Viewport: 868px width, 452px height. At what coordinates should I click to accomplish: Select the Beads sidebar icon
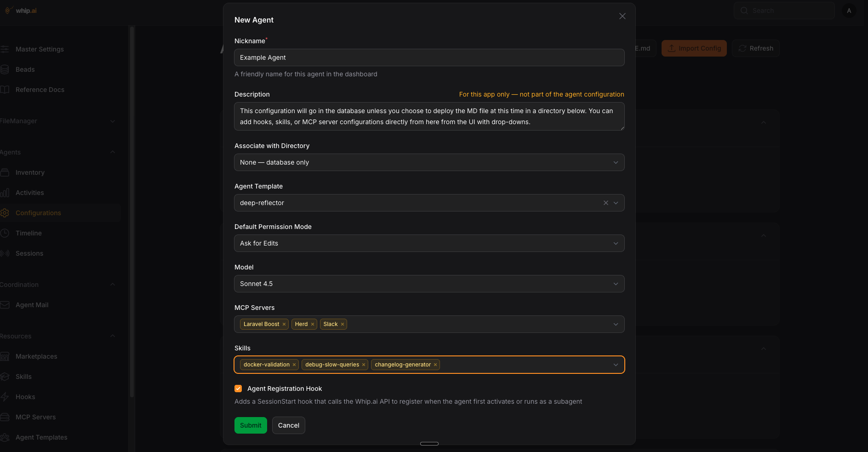[5, 69]
